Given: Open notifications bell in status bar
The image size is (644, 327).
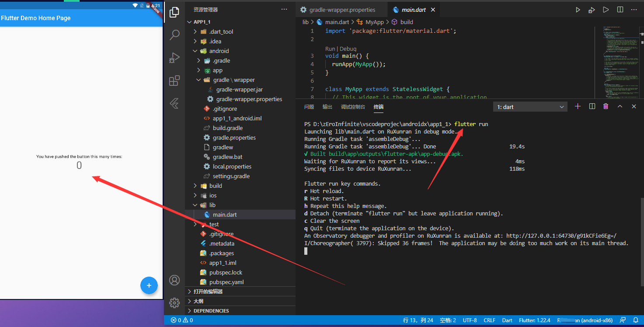Looking at the screenshot, I should pos(635,320).
